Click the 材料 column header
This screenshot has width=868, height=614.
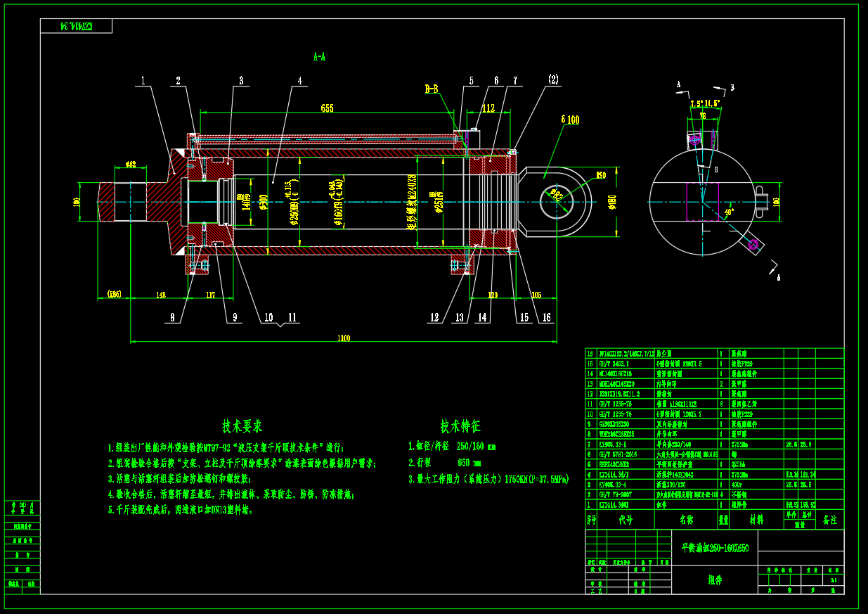click(756, 520)
